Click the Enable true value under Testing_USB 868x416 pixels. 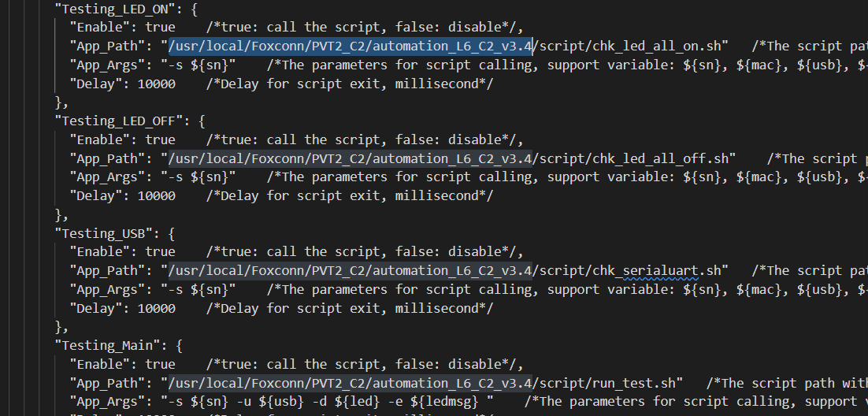click(160, 252)
